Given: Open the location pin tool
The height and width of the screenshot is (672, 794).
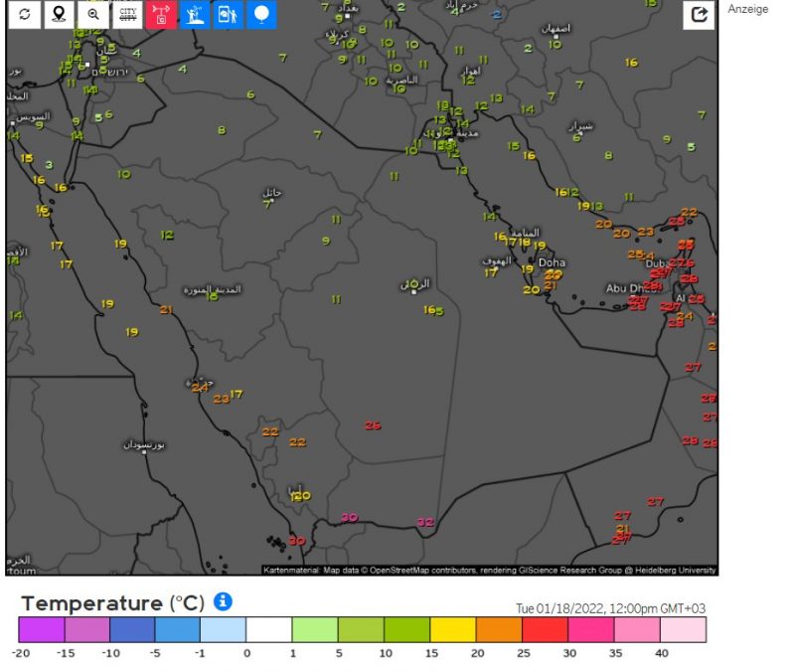Looking at the screenshot, I should pos(60,14).
